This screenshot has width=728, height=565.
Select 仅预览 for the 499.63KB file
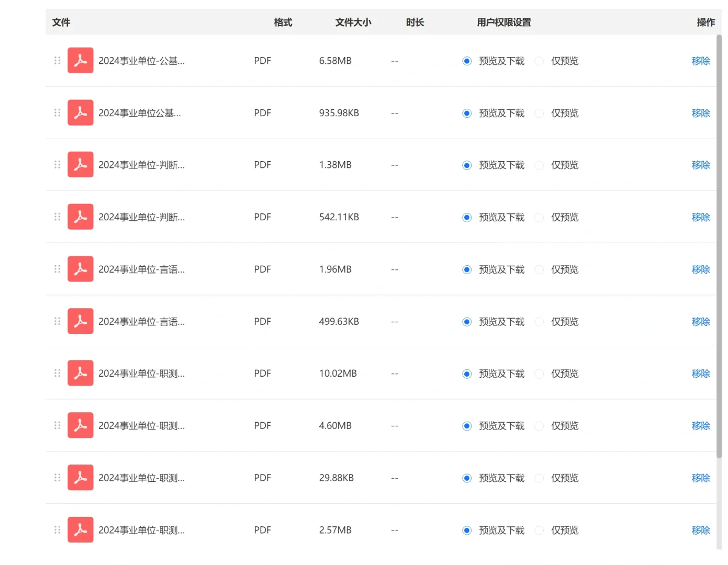coord(539,322)
